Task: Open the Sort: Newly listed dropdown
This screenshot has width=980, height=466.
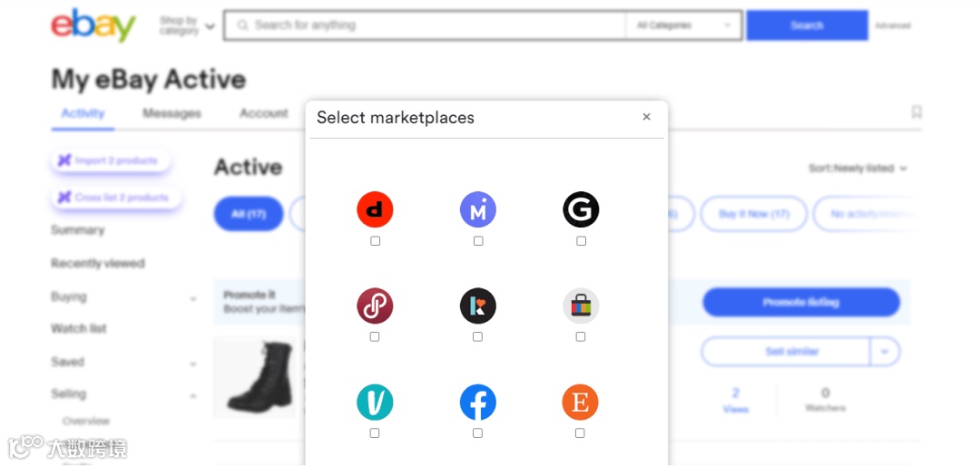Action: pos(857,169)
